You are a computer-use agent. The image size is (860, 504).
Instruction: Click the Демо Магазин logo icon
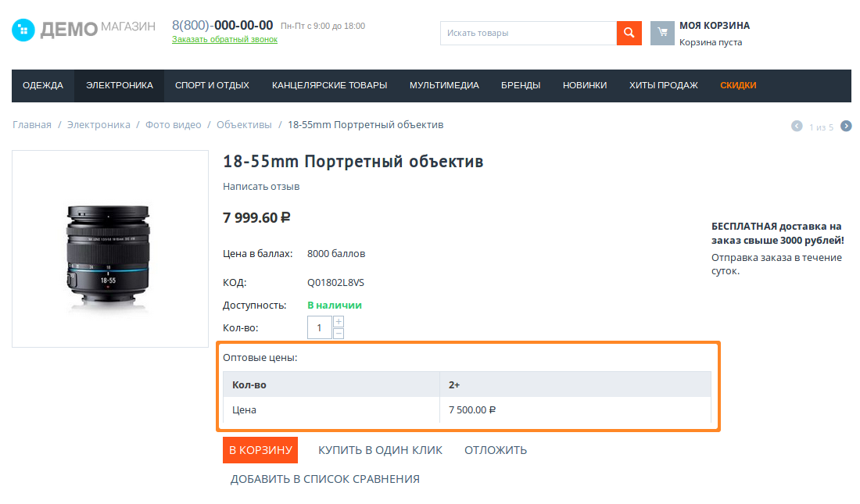tap(23, 30)
